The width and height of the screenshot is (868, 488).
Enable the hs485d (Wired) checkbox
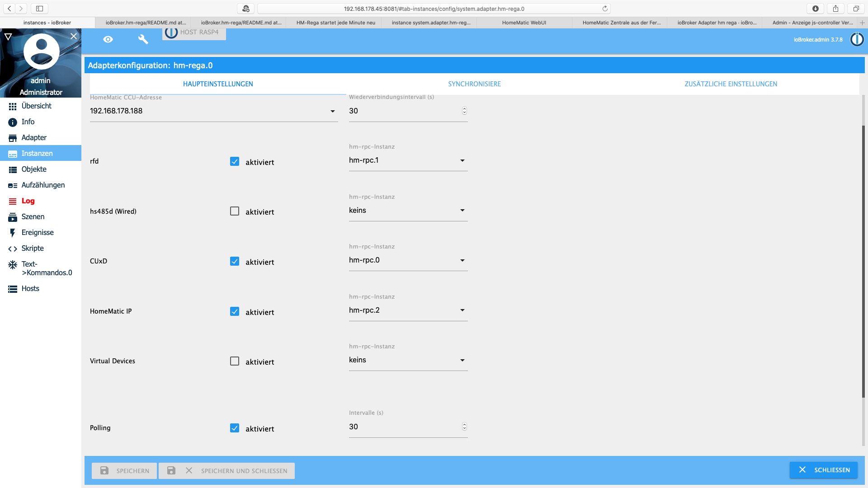coord(235,211)
